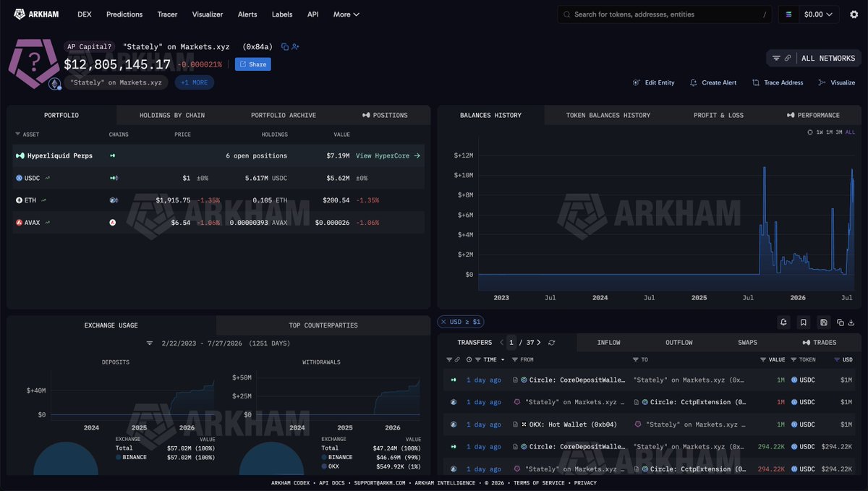The height and width of the screenshot is (491, 868).
Task: Click the Create Alert button
Action: point(713,82)
